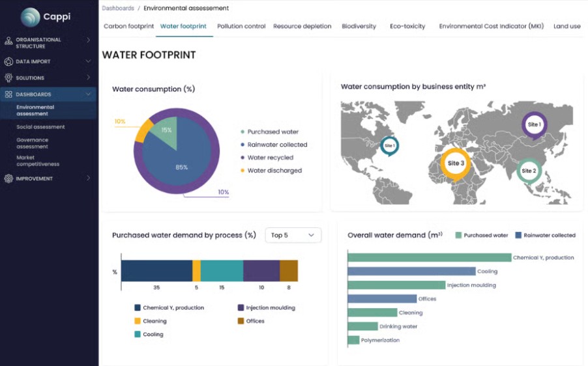Toggle Rainwater collected legend in Overall demand
The image size is (588, 366).
[x=545, y=235]
